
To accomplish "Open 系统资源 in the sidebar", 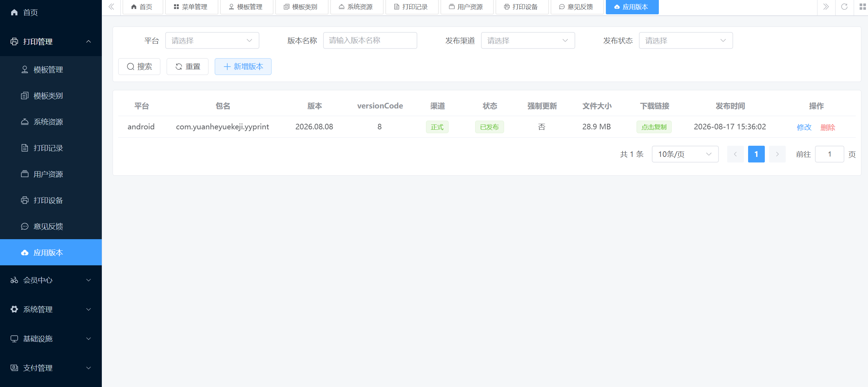I will pyautogui.click(x=51, y=122).
